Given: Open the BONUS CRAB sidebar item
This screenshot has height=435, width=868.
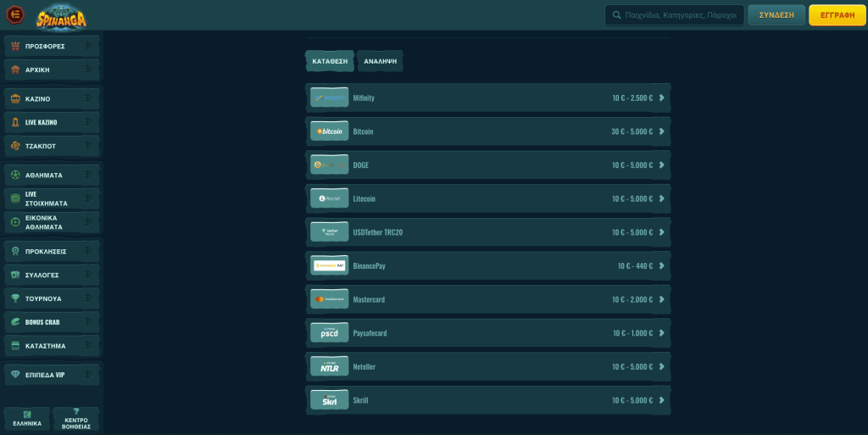Looking at the screenshot, I should (x=51, y=322).
